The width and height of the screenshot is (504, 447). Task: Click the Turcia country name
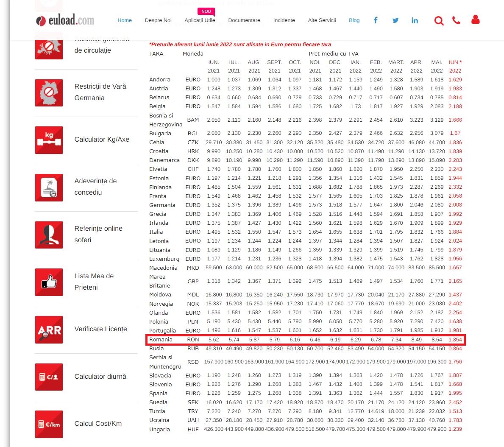[157, 411]
